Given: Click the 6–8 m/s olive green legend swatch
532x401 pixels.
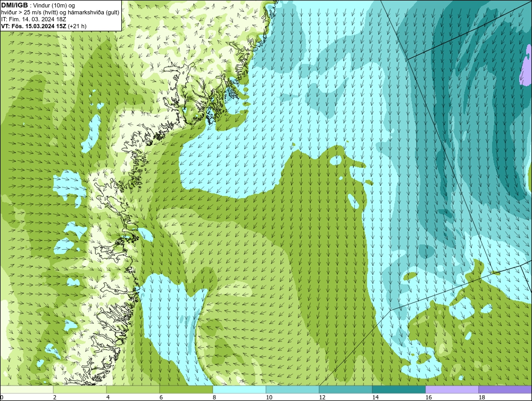Looking at the screenshot, I should coord(186,389).
